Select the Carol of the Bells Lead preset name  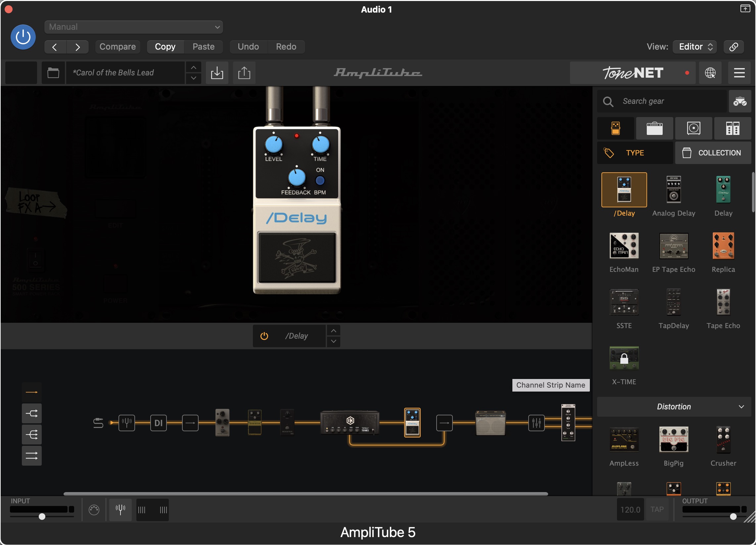pyautogui.click(x=125, y=73)
